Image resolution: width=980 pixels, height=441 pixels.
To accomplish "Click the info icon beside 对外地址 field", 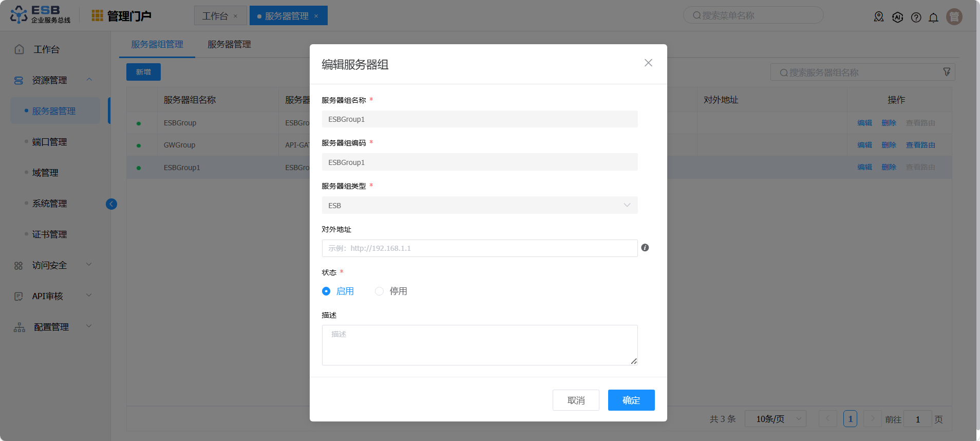I will (645, 248).
